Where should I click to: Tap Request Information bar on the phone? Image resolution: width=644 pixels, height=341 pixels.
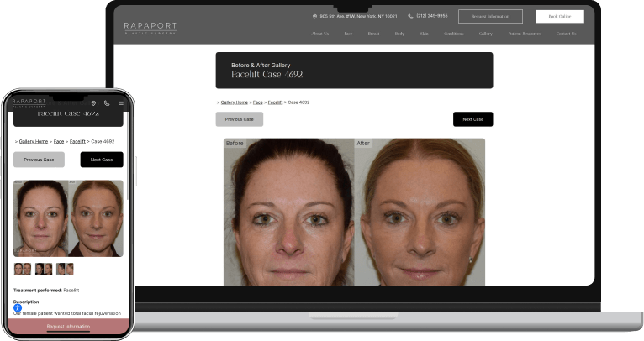pyautogui.click(x=69, y=326)
